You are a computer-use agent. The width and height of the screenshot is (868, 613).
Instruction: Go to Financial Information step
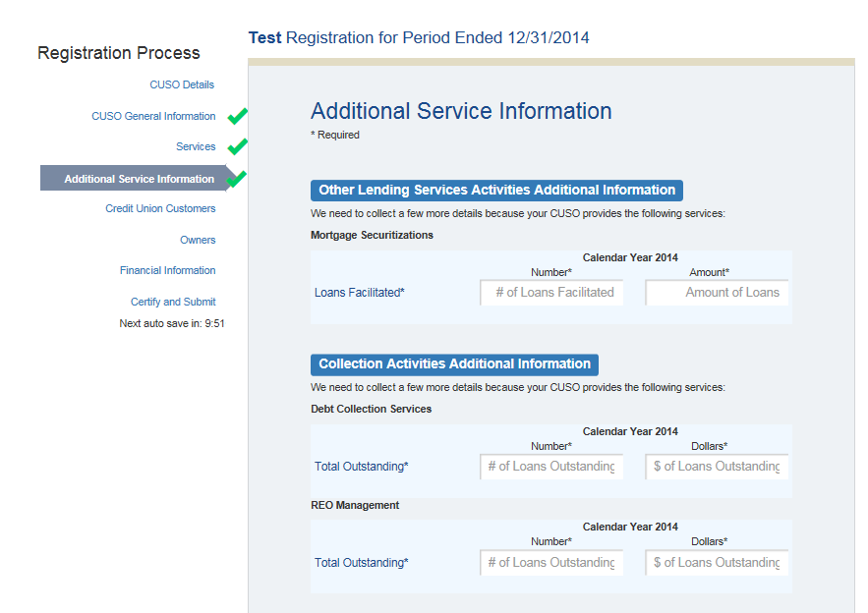coord(167,270)
